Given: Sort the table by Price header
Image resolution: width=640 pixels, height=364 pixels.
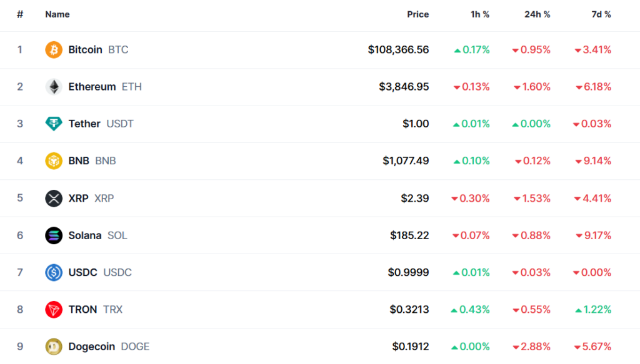Looking at the screenshot, I should coord(417,14).
